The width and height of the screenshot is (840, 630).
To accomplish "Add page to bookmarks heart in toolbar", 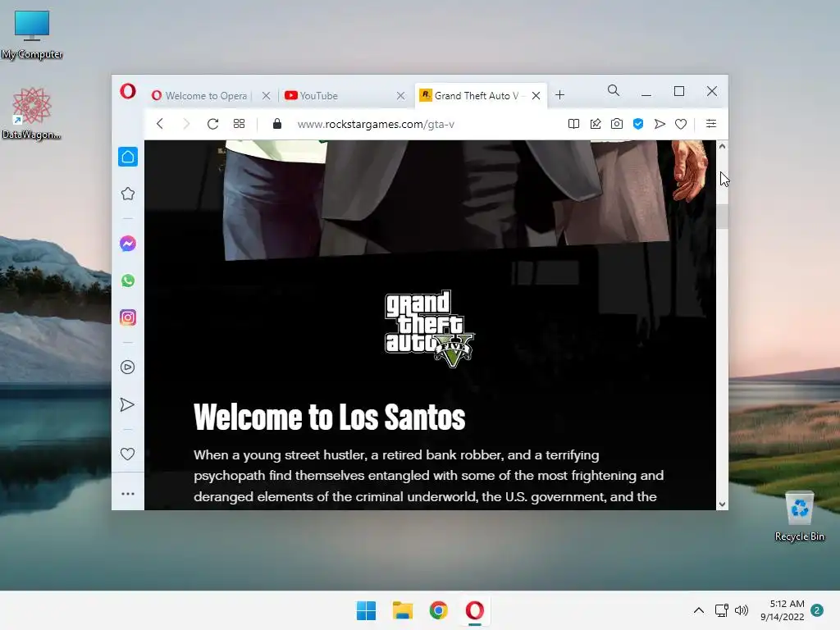I will pyautogui.click(x=681, y=124).
